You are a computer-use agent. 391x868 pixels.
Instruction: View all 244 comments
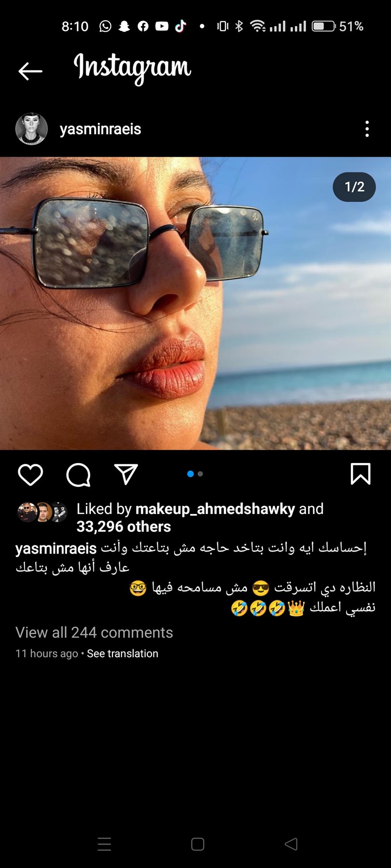pyautogui.click(x=94, y=632)
